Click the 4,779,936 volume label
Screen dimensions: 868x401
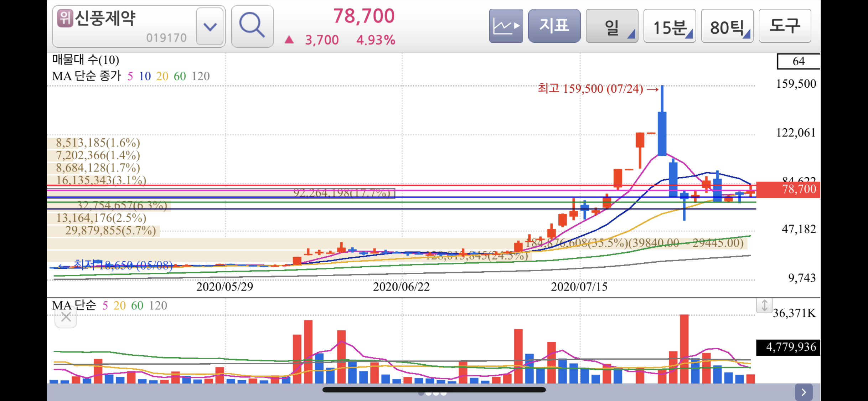788,347
